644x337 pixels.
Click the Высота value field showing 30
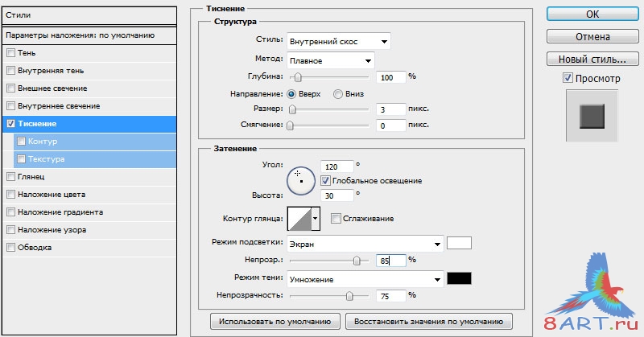pos(336,195)
